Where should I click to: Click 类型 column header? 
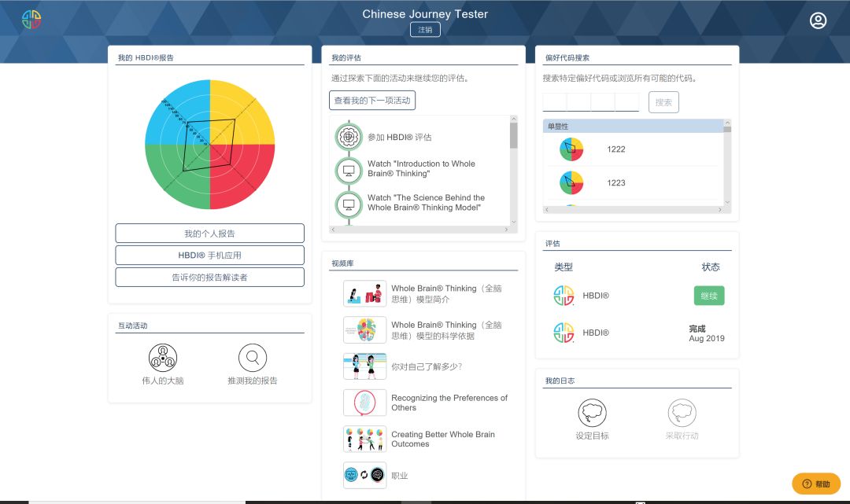(x=564, y=267)
